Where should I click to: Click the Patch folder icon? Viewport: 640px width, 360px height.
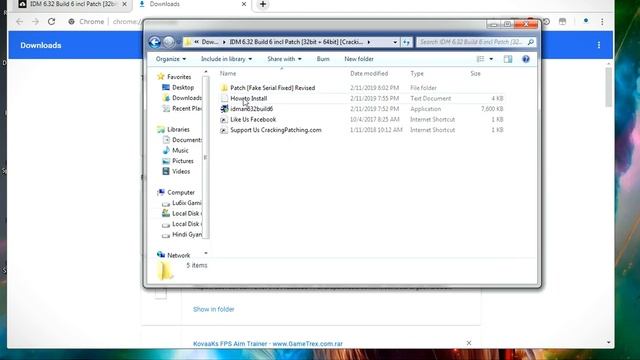click(x=224, y=88)
